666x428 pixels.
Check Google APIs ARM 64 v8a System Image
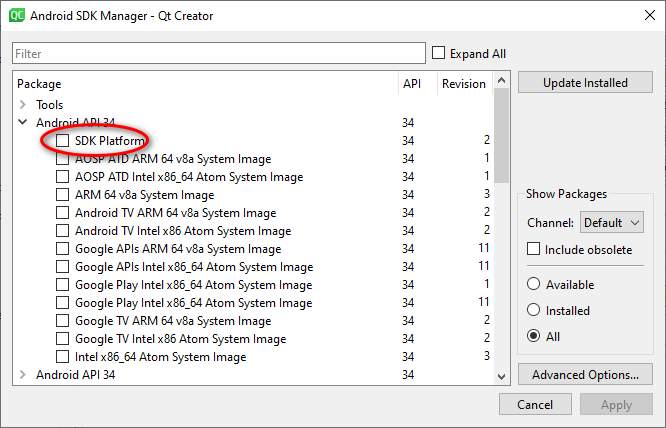click(x=62, y=248)
